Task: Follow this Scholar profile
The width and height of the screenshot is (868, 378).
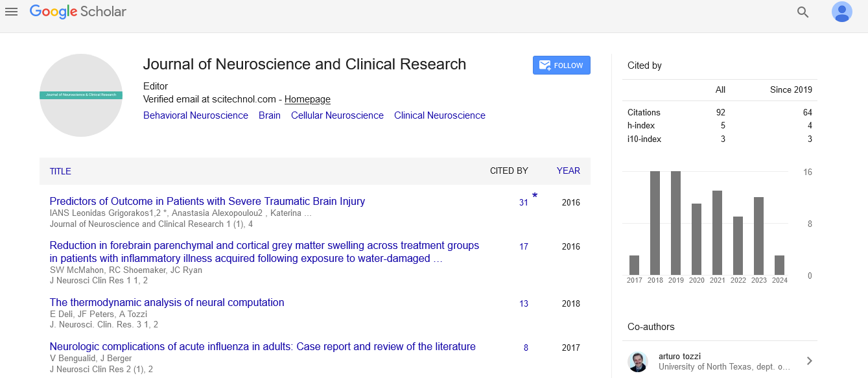Action: [x=561, y=65]
